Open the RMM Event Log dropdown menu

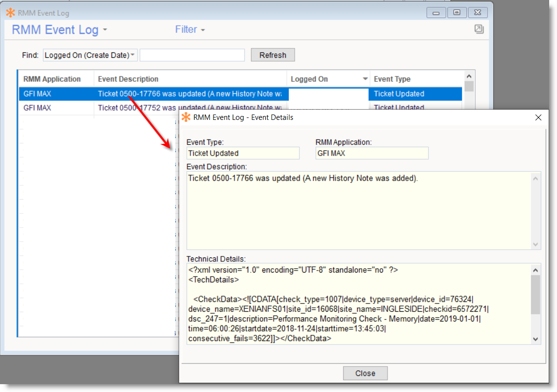59,30
